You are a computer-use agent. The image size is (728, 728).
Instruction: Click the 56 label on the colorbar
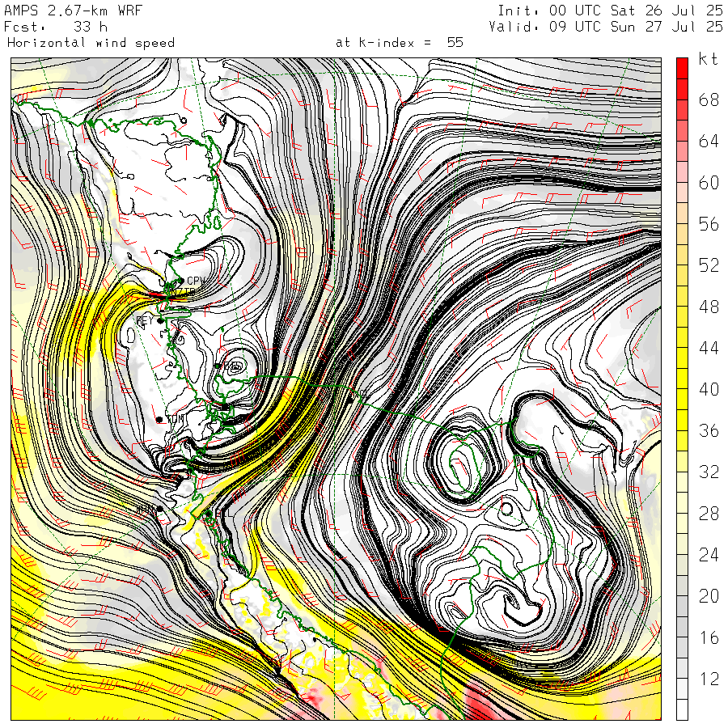709,224
